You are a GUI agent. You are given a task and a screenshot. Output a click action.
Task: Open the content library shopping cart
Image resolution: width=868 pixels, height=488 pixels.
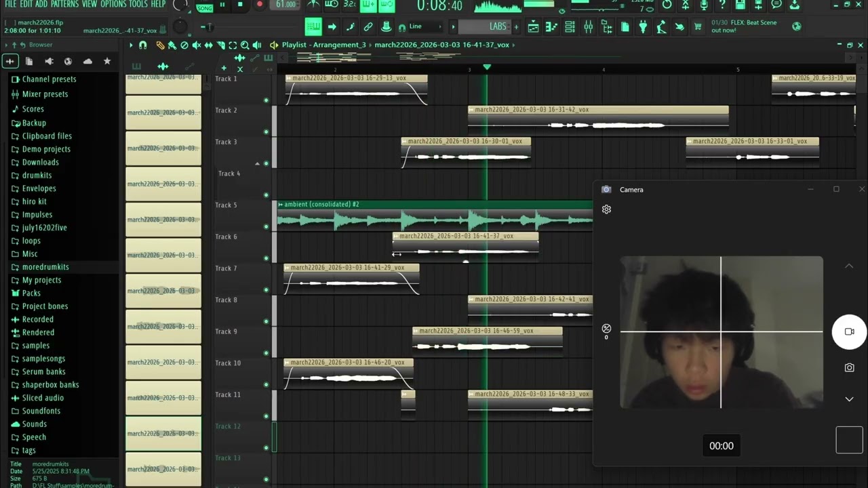coord(698,26)
